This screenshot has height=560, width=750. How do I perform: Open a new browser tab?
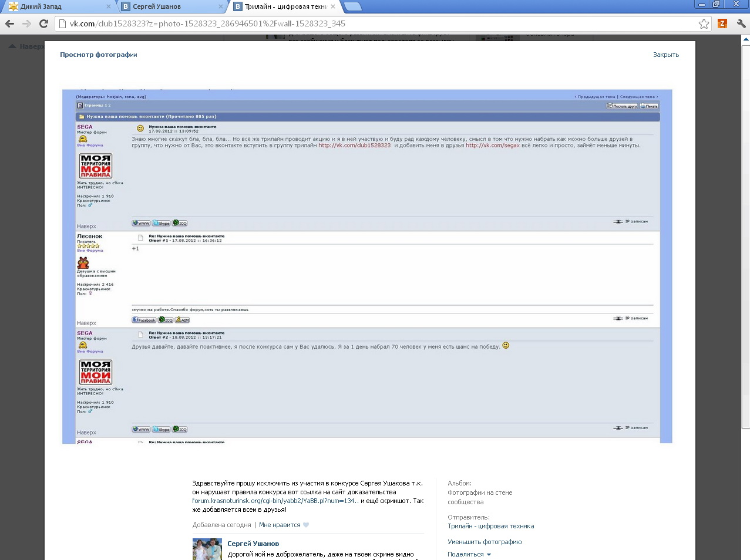pyautogui.click(x=352, y=6)
